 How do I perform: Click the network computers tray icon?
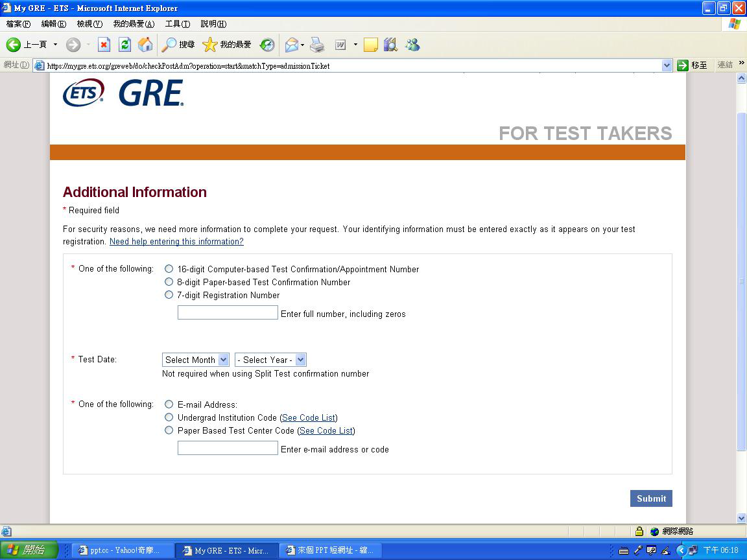(x=693, y=550)
